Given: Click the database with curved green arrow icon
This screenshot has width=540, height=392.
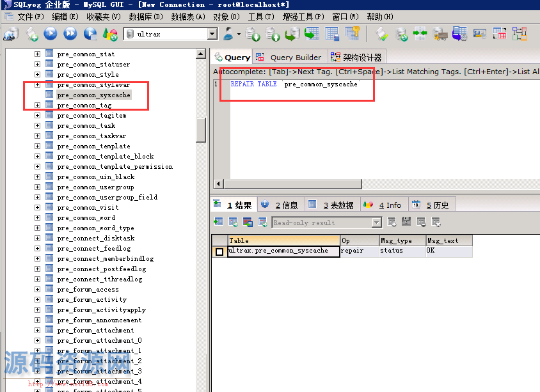Looking at the screenshot, I should point(292,34).
